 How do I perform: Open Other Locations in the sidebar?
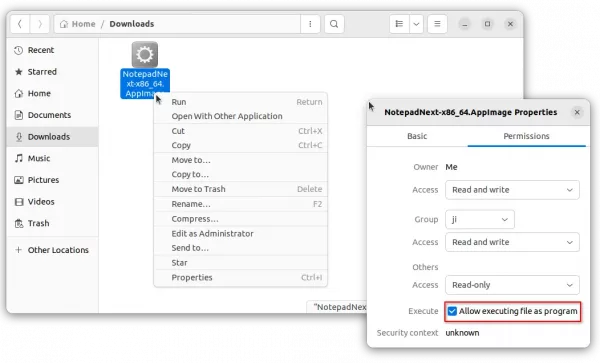click(52, 250)
